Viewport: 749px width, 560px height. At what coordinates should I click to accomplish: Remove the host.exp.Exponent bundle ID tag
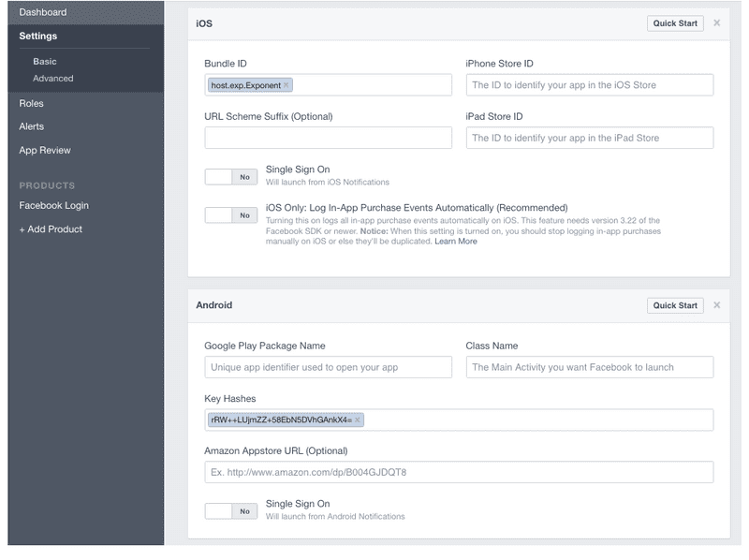[x=286, y=85]
